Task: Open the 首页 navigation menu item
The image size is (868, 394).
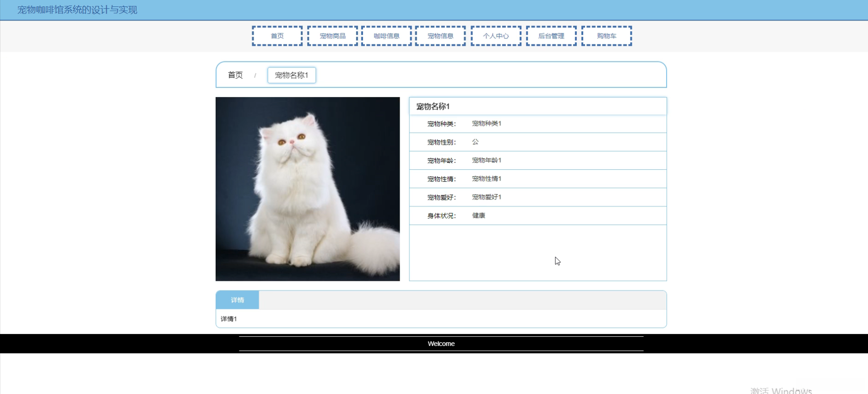Action: [277, 36]
